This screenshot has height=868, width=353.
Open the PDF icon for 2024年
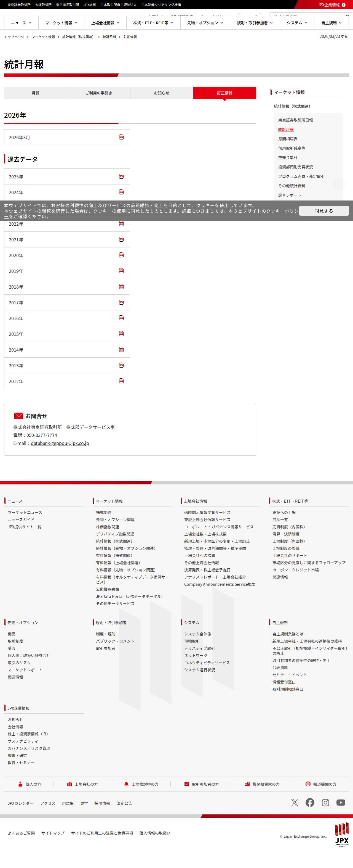pos(121,192)
